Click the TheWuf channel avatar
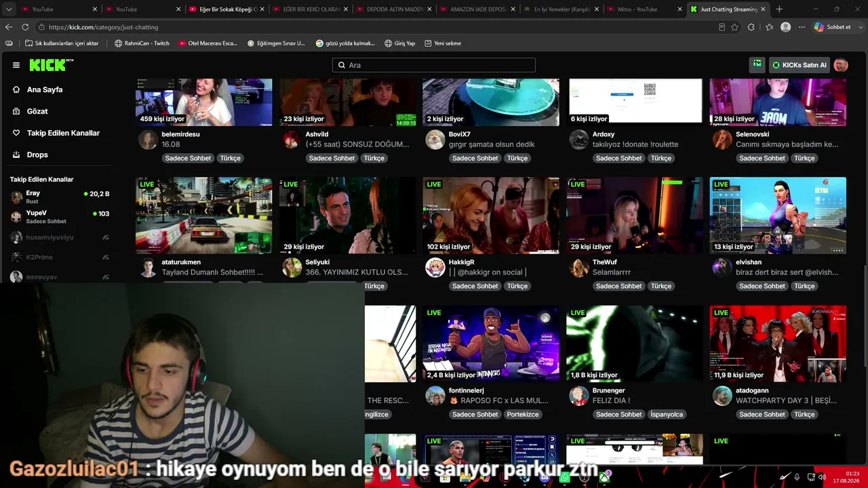Screen dimensions: 868x488 click(x=578, y=268)
